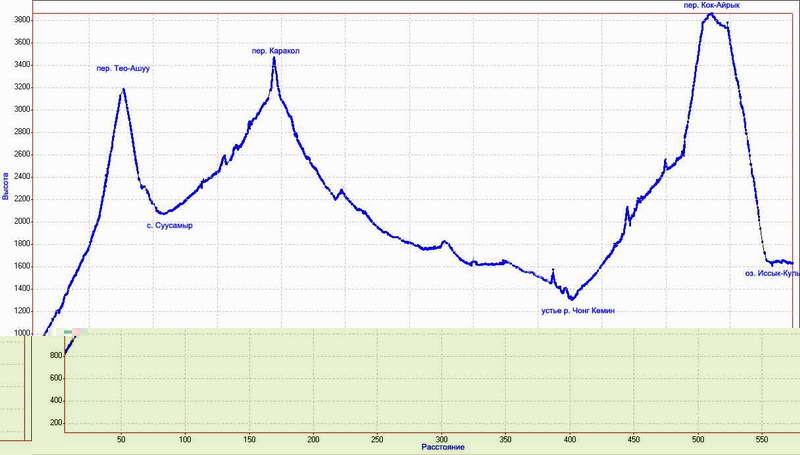Click the 150 distance tick value
Image resolution: width=800 pixels, height=455 pixels.
249,439
